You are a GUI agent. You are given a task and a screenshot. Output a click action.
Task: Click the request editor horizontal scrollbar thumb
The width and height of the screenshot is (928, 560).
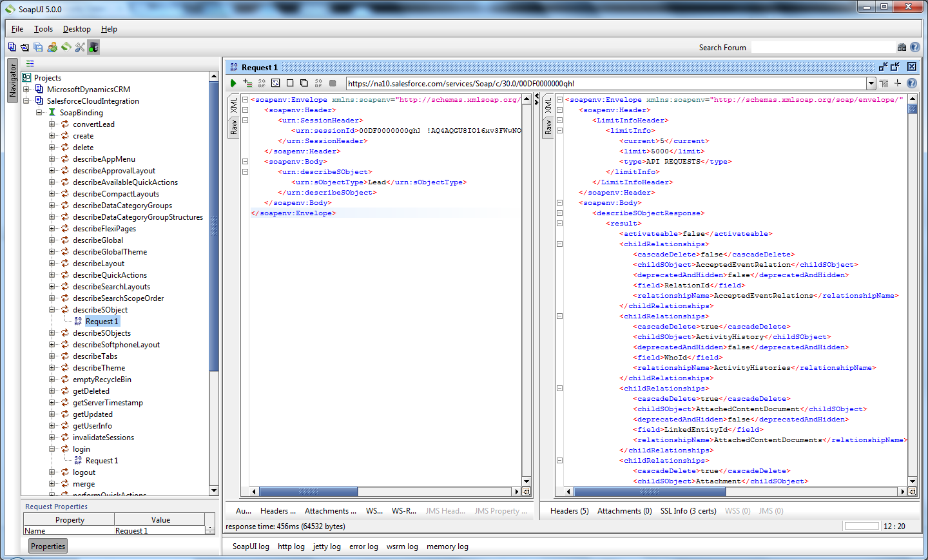click(309, 492)
